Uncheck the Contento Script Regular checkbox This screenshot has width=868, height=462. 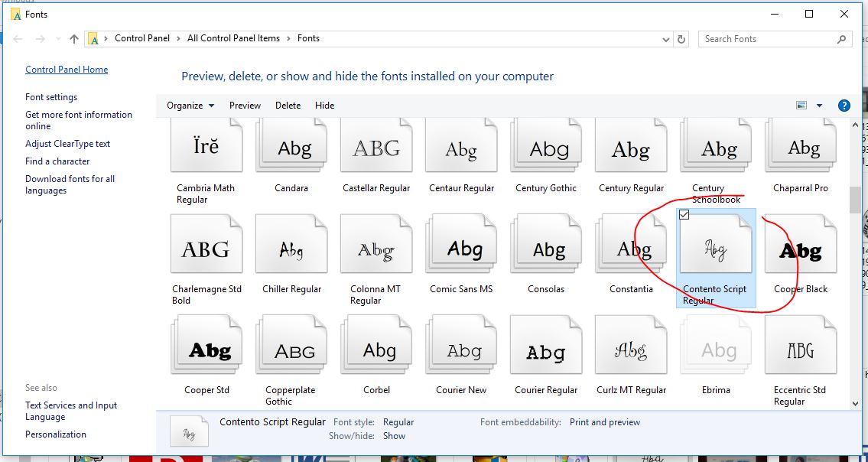(x=684, y=214)
